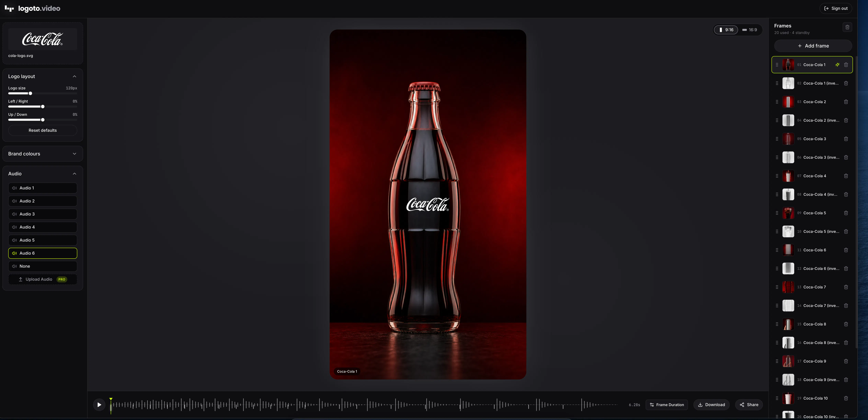This screenshot has height=420, width=868.
Task: Click the logoto.video logo
Action: click(x=32, y=8)
